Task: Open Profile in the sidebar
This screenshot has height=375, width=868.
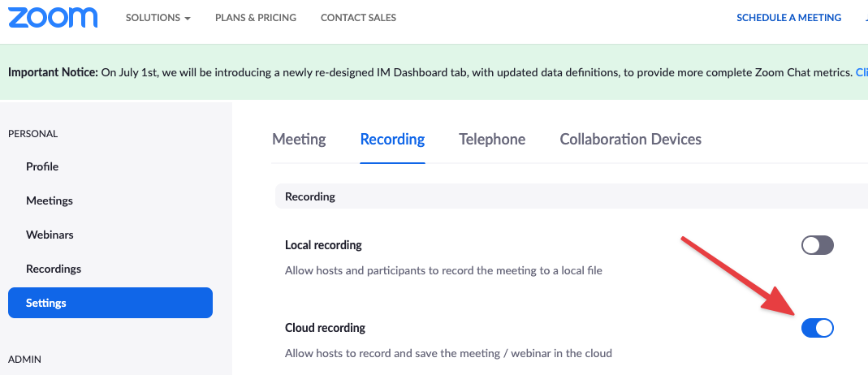Action: [x=42, y=166]
